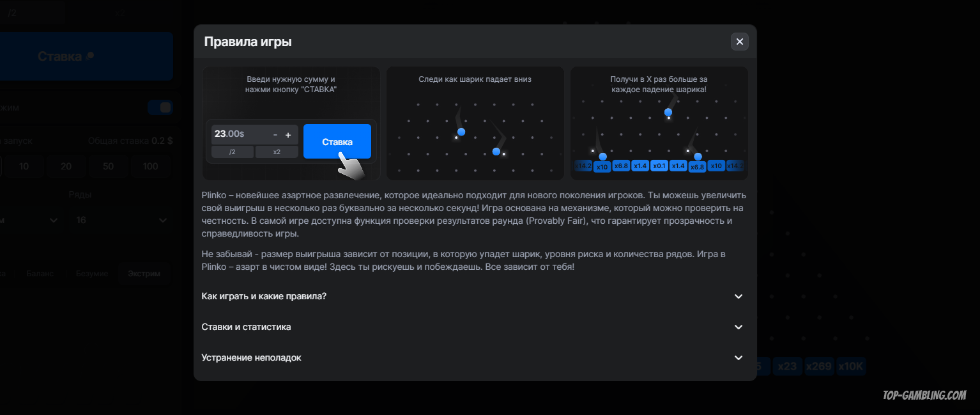Close the game rules dialog
Viewport: 980px width, 415px height.
click(x=739, y=42)
